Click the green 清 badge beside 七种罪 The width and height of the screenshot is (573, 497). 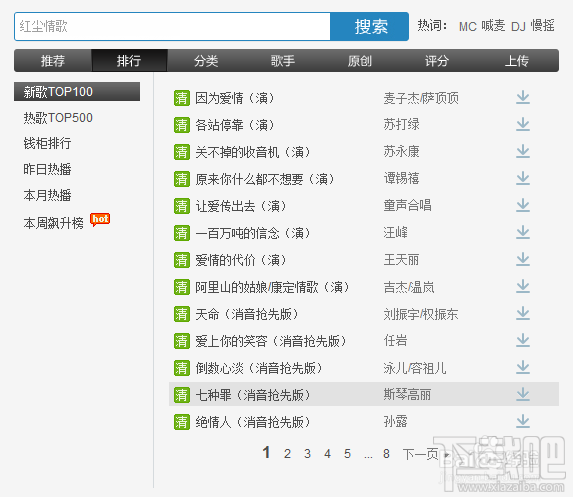click(x=182, y=395)
